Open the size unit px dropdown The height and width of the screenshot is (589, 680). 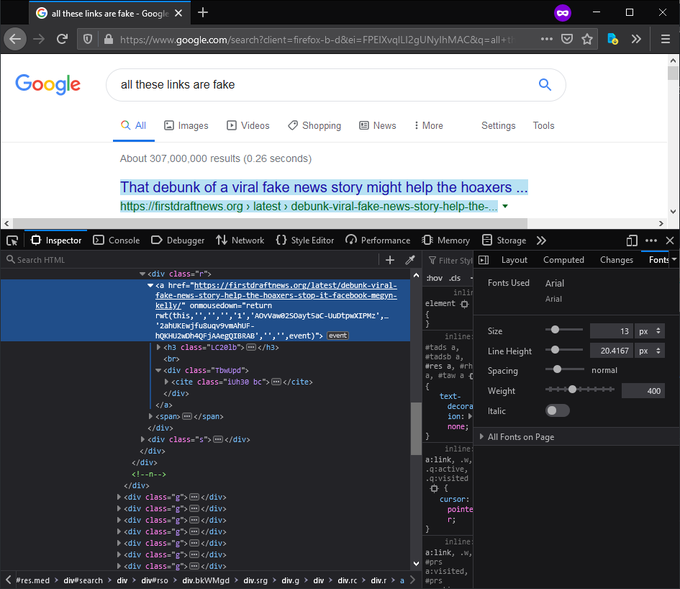pos(649,331)
